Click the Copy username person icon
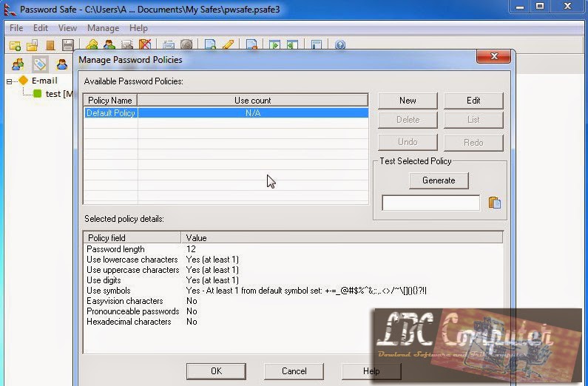This screenshot has width=588, height=386. tap(109, 45)
